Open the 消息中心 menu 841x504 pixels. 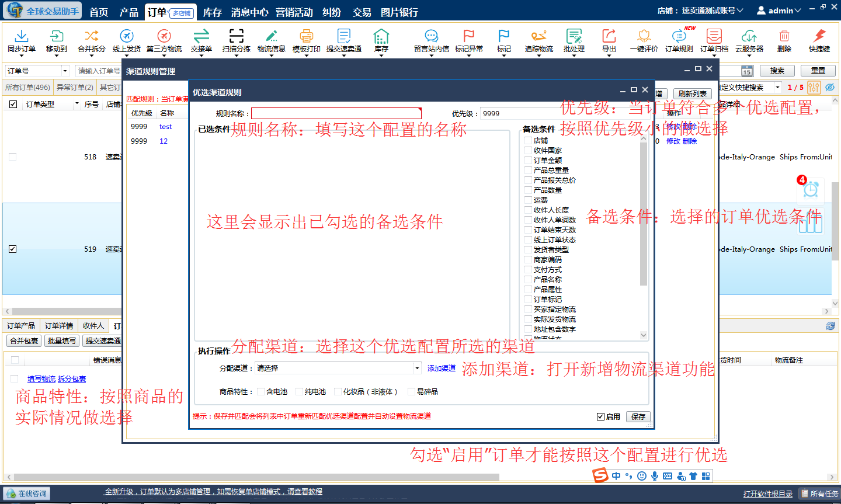[249, 12]
